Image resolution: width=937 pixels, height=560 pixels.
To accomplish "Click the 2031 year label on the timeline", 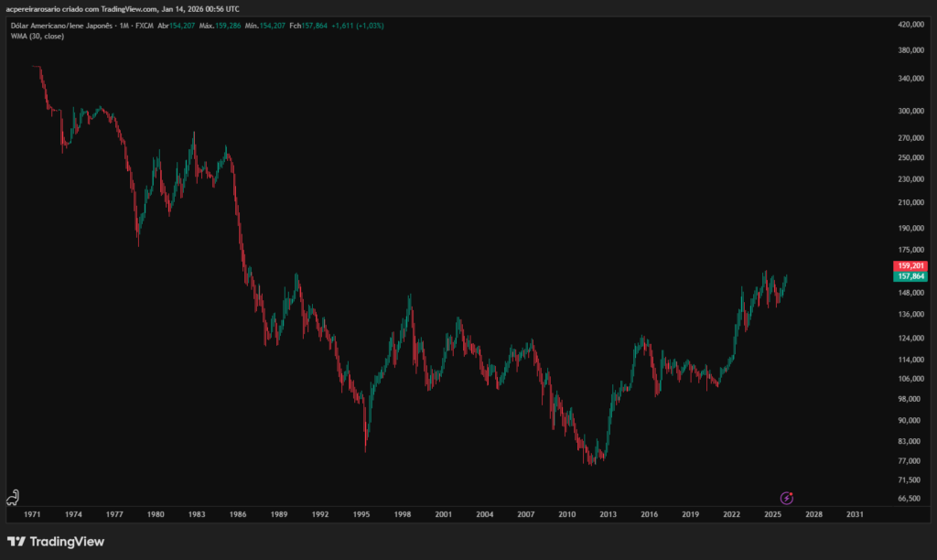I will tap(854, 514).
